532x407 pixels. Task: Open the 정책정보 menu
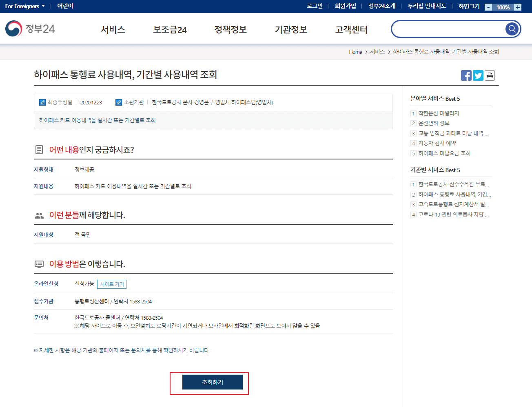coord(231,29)
